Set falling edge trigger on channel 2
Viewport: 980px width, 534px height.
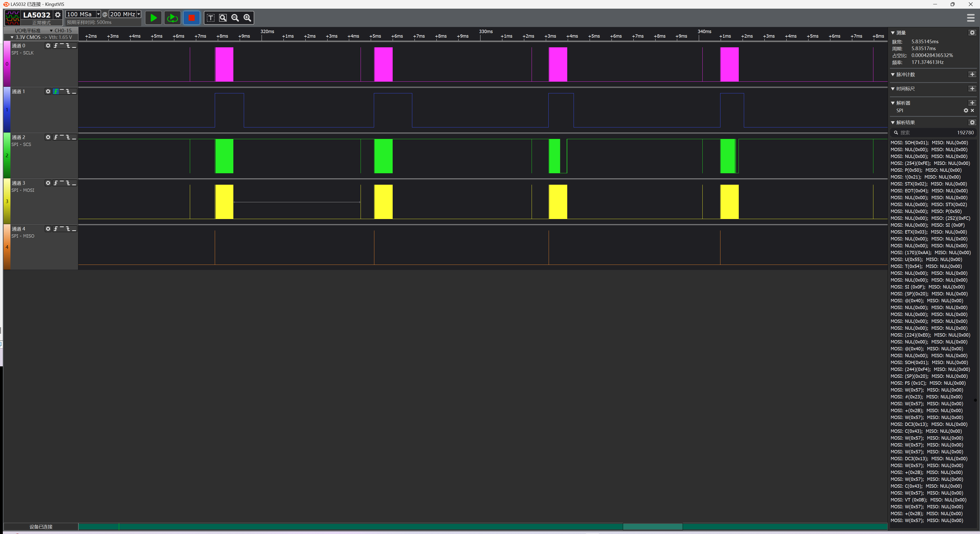pos(68,137)
